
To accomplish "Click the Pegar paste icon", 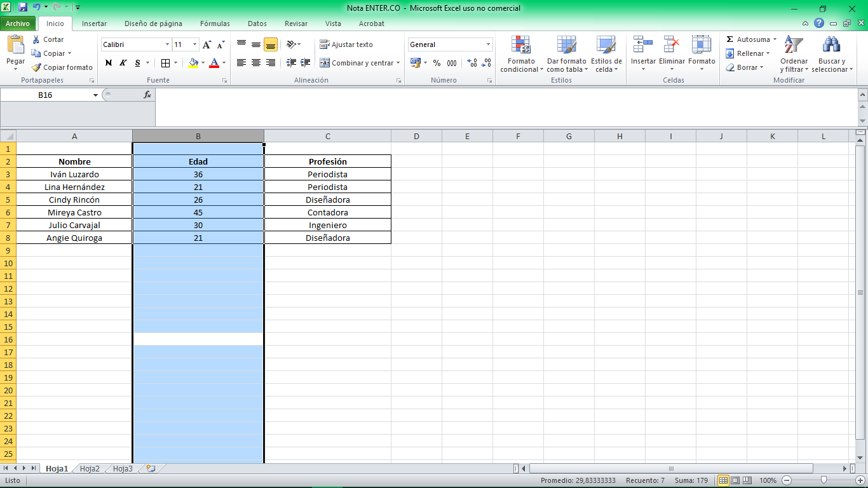I will (16, 45).
